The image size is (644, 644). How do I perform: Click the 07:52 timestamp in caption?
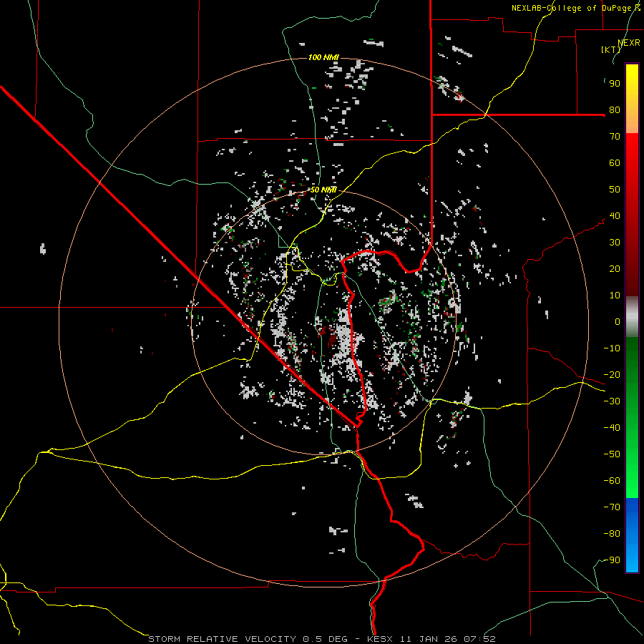pyautogui.click(x=479, y=639)
